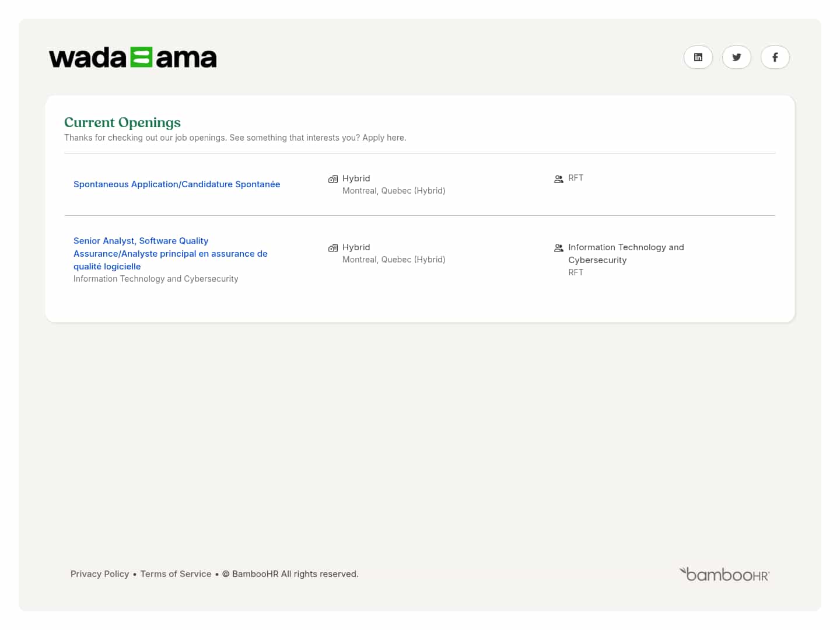This screenshot has height=630, width=840.
Task: Click the wada ama logo
Action: click(x=133, y=58)
